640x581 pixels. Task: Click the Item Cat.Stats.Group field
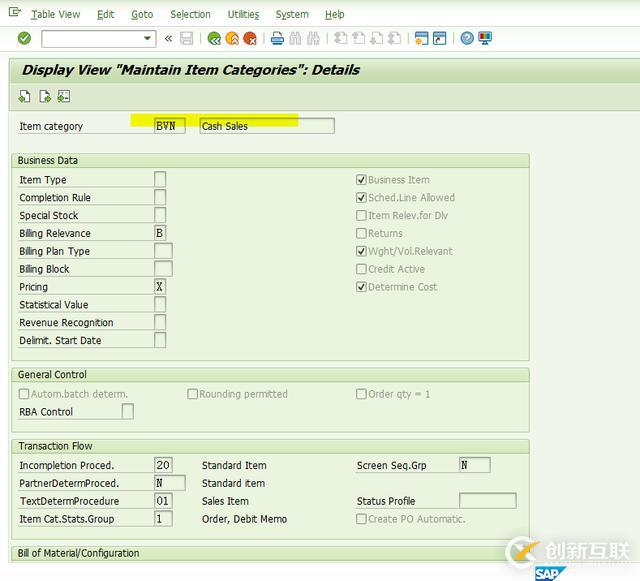coord(163,519)
